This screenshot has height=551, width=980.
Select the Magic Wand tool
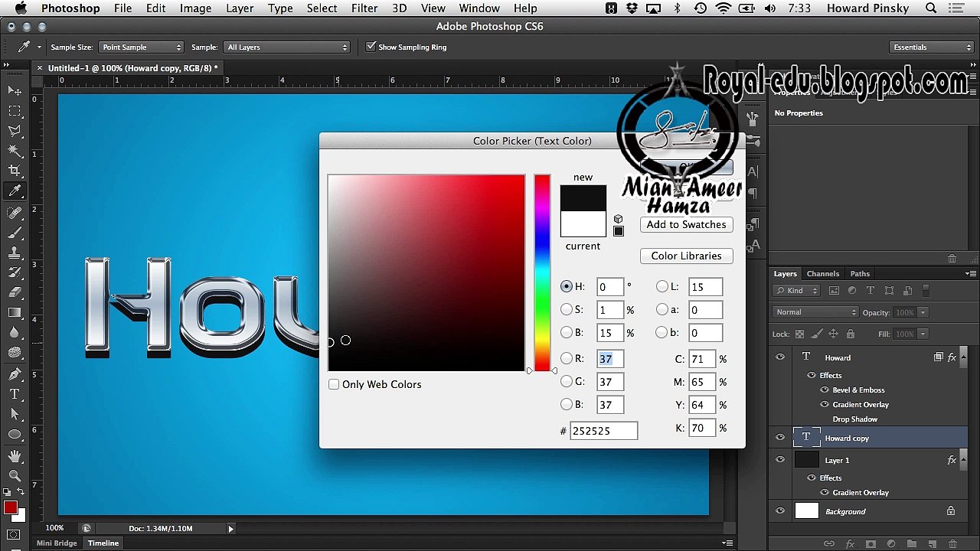point(15,151)
